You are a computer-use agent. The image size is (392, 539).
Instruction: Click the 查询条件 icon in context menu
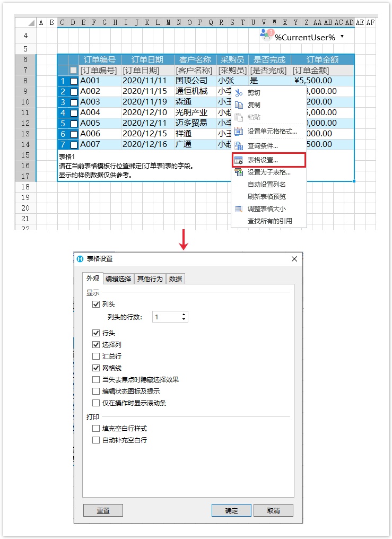239,145
